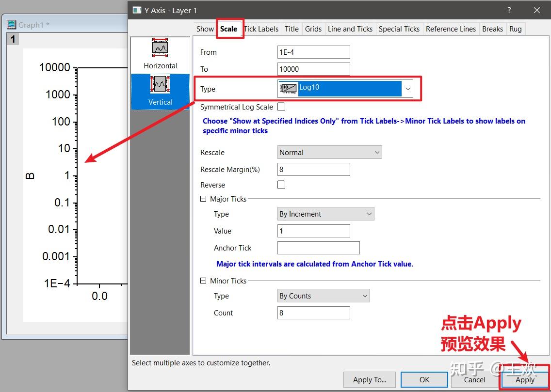The height and width of the screenshot is (392, 551).
Task: Open the Special Ticks tab
Action: (x=399, y=29)
